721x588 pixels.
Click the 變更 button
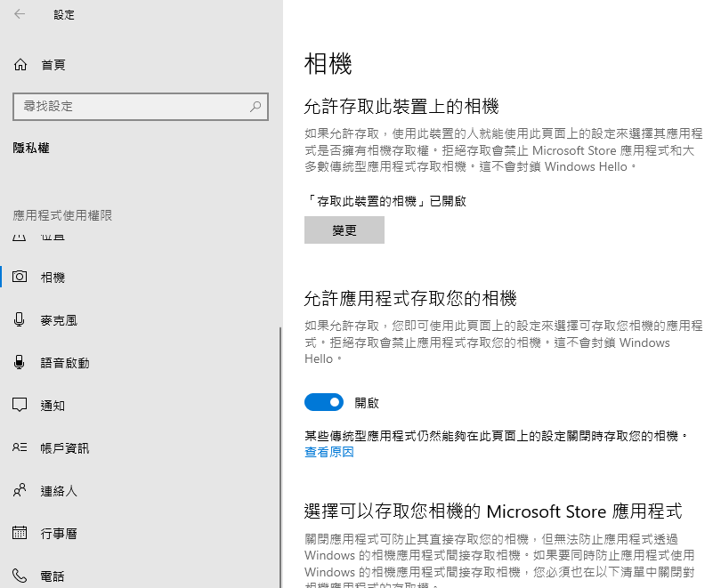coord(344,230)
